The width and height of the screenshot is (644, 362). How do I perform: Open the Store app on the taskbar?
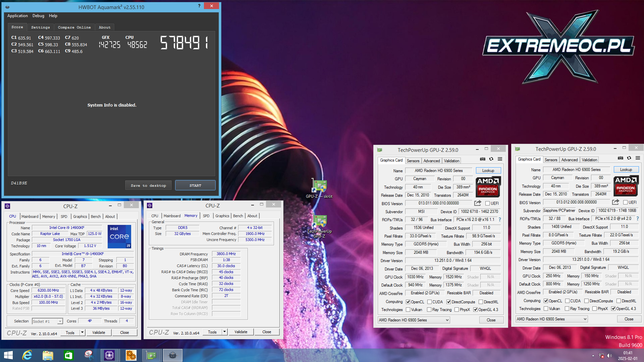click(x=68, y=355)
